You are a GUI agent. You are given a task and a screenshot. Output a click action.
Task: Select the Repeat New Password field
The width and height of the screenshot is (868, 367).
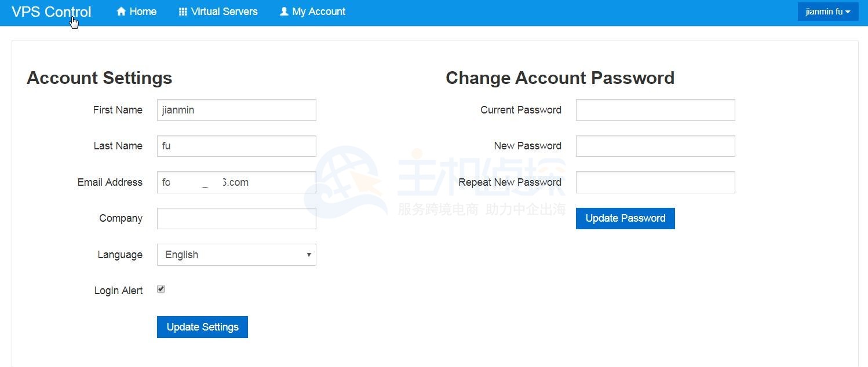655,182
